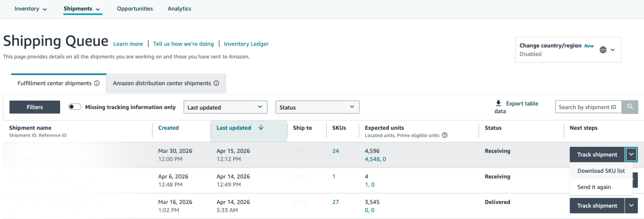This screenshot has height=219, width=644.
Task: Expand the Inventory menu
Action: tap(31, 9)
